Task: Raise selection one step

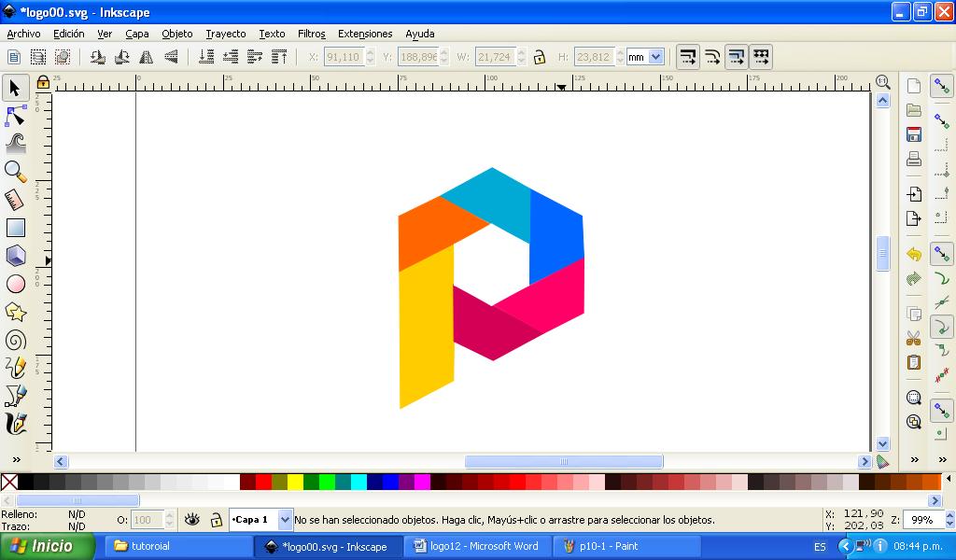Action: tap(255, 57)
